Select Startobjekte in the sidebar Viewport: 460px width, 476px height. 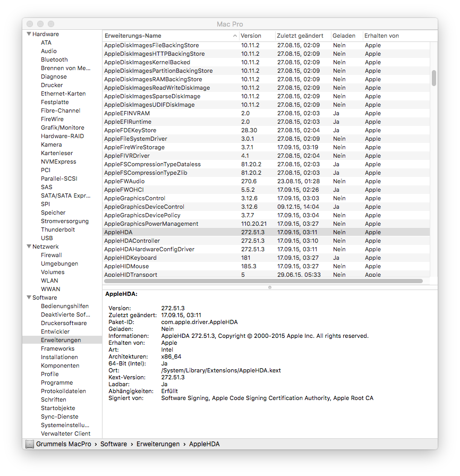(x=58, y=408)
